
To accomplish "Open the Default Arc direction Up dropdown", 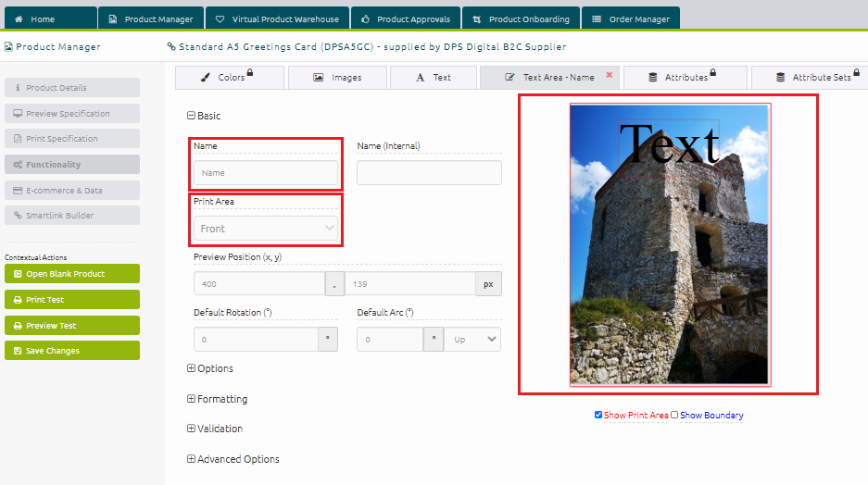I will (472, 339).
